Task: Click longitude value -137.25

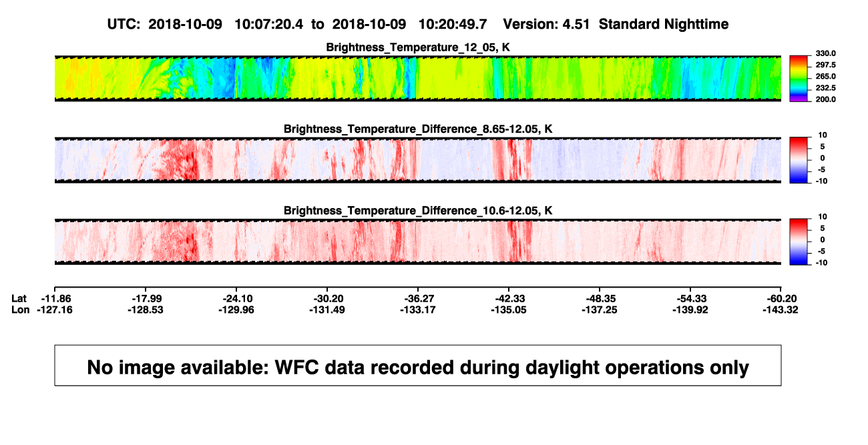Action: click(600, 310)
